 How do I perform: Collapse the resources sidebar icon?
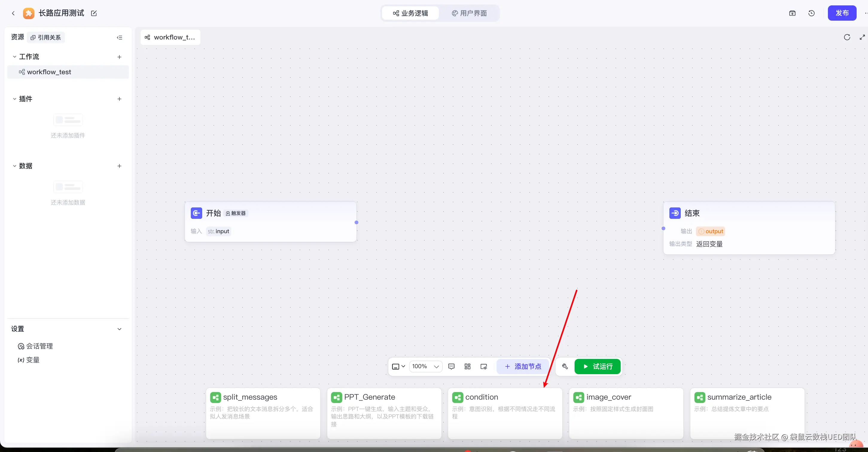pyautogui.click(x=119, y=37)
